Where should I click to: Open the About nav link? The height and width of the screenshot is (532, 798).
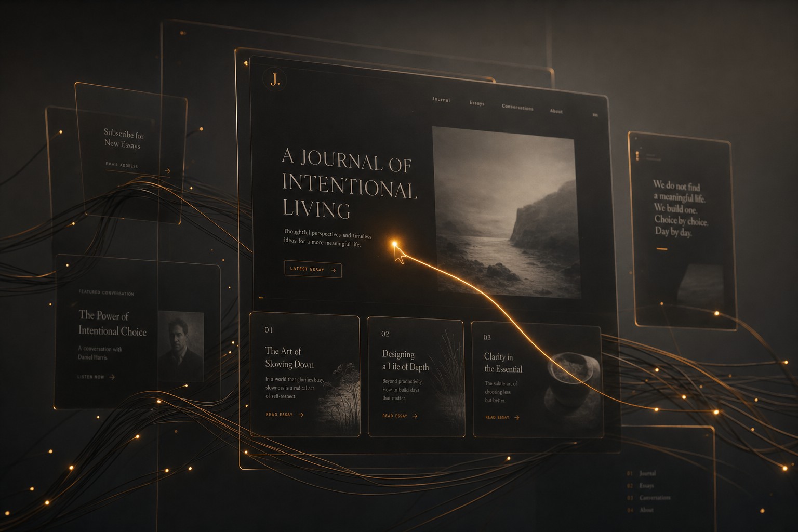coord(556,111)
